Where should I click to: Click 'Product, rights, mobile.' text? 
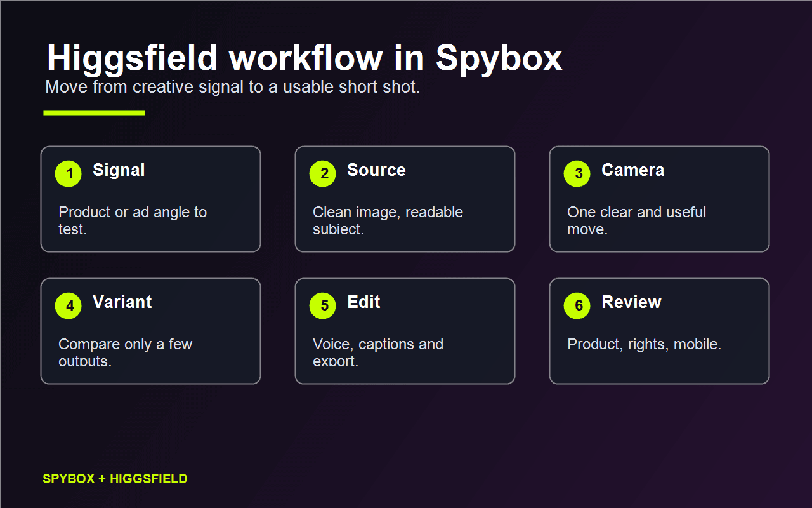coord(644,344)
